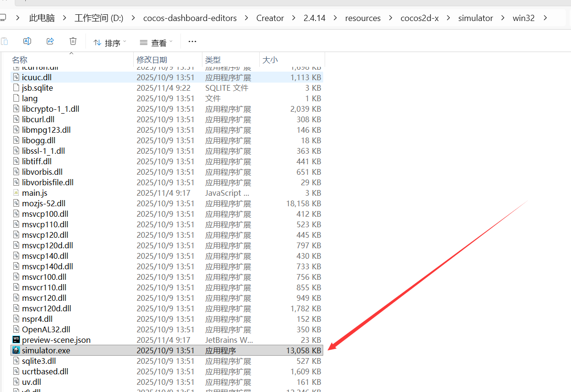Click the 此电脑 breadcrumb
571x392 pixels.
tap(42, 18)
